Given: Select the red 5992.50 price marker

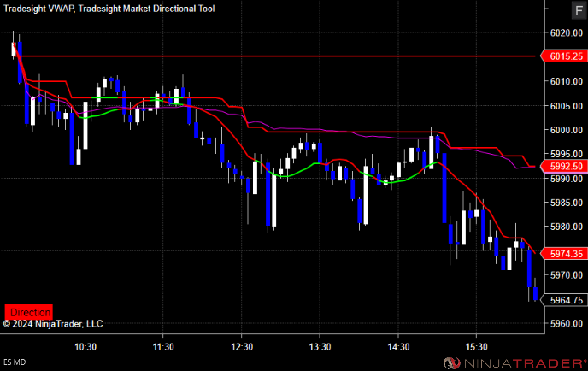Looking at the screenshot, I should tap(563, 166).
